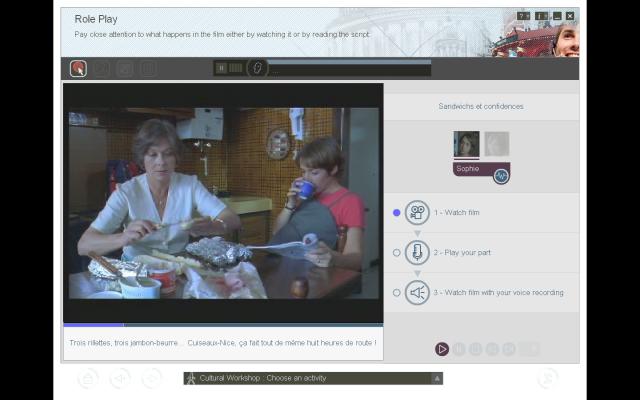Click the play button below the steps
640x400 pixels.
[x=442, y=349]
